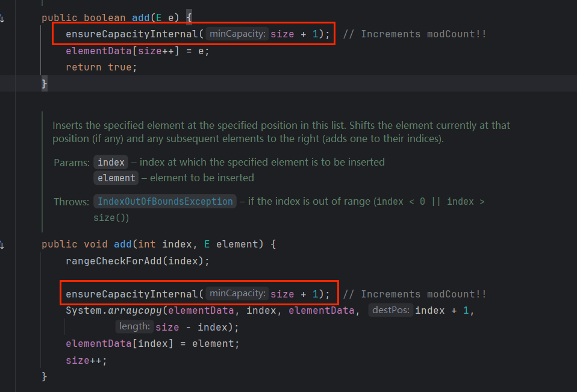Click the E type in the add(E e) signature
The height and width of the screenshot is (392, 577).
[158, 17]
